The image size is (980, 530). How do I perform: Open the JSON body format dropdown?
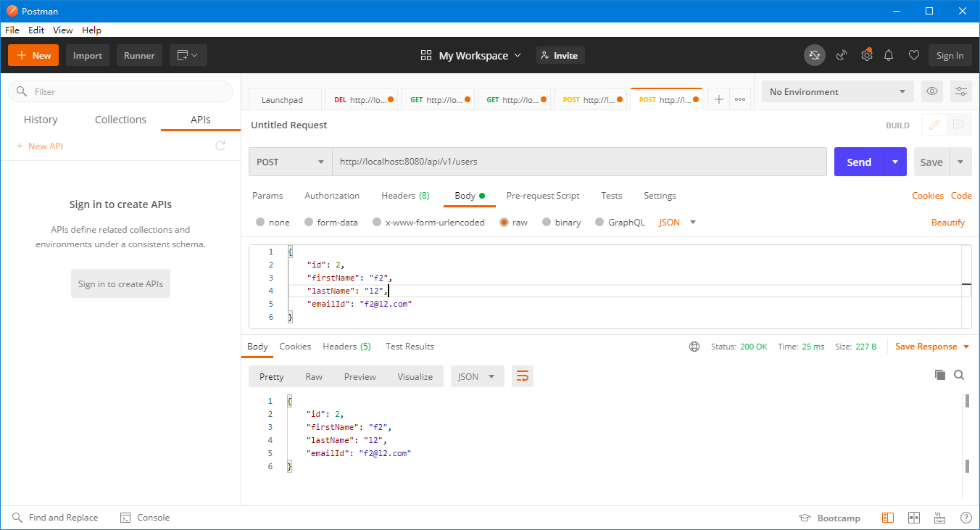677,223
